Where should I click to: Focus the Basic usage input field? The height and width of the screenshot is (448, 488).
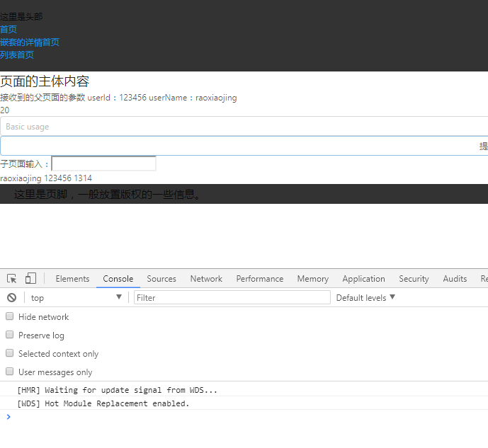pos(244,127)
